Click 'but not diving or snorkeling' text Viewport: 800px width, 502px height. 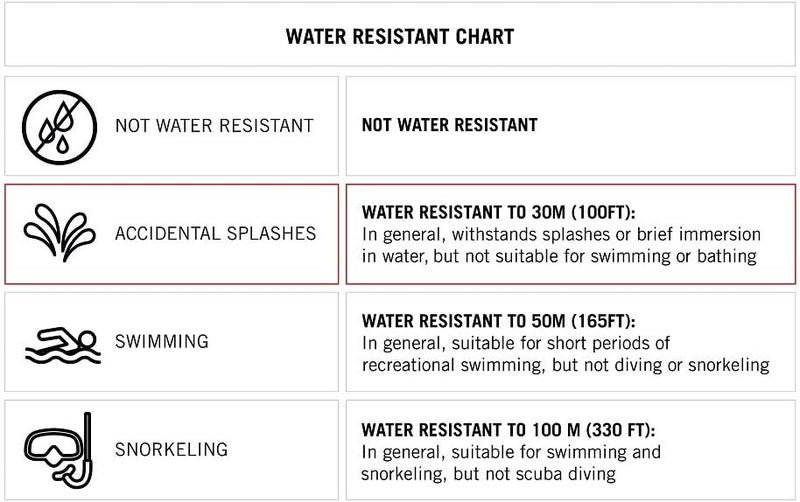coord(661,365)
